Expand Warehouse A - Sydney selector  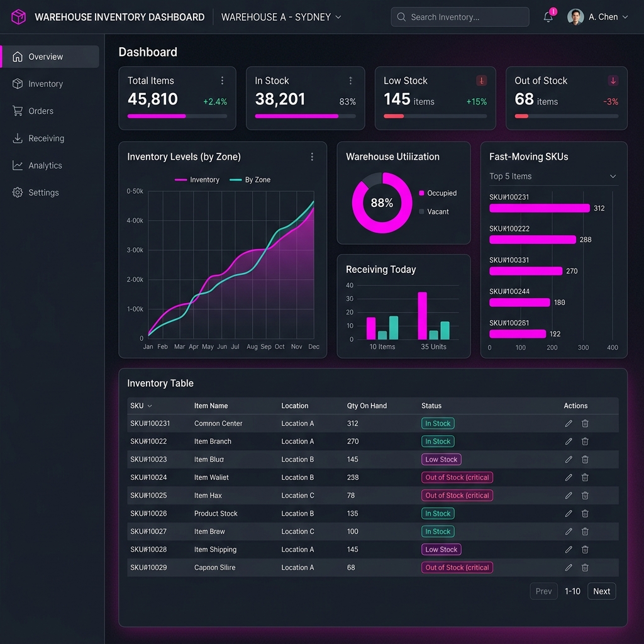coord(281,17)
